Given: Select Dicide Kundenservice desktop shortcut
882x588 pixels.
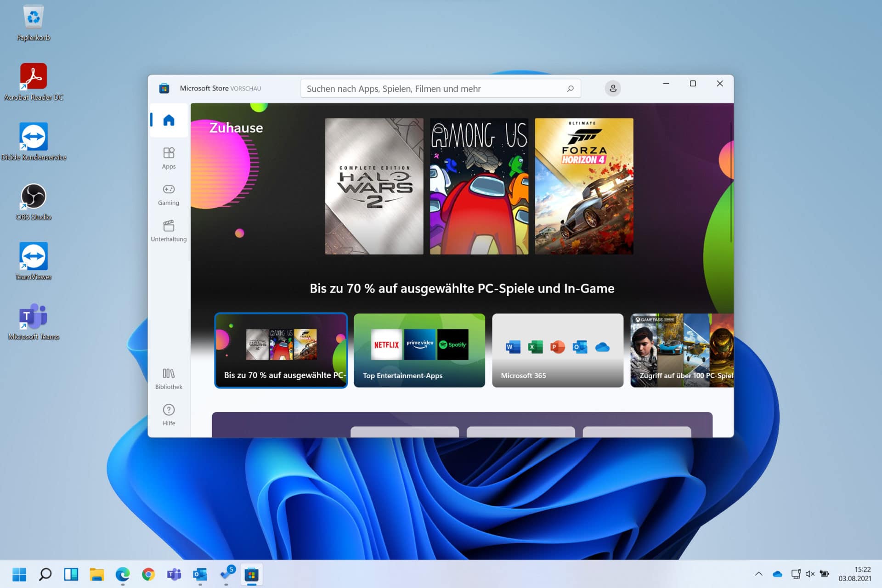Looking at the screenshot, I should coord(34,142).
